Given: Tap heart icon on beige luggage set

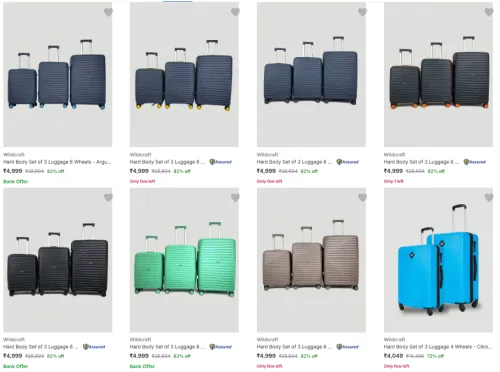Looking at the screenshot, I should 362,198.
